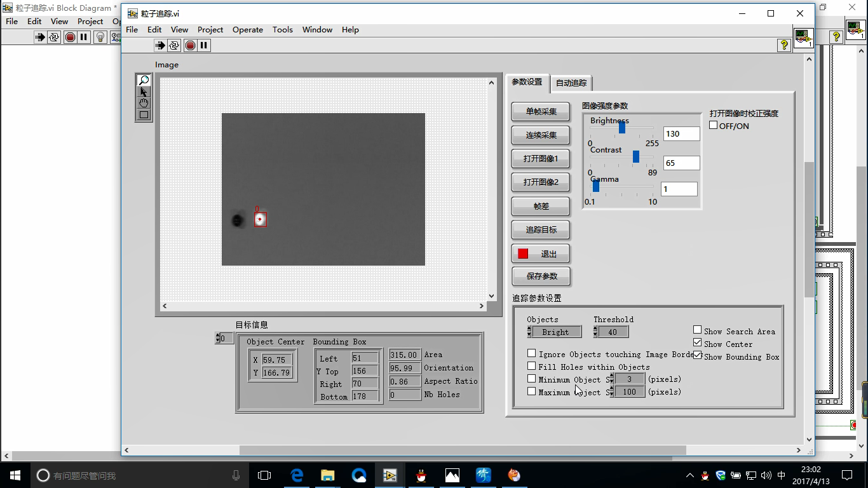This screenshot has width=868, height=488.
Task: Click the Run Continuously toolbar icon
Action: [174, 45]
